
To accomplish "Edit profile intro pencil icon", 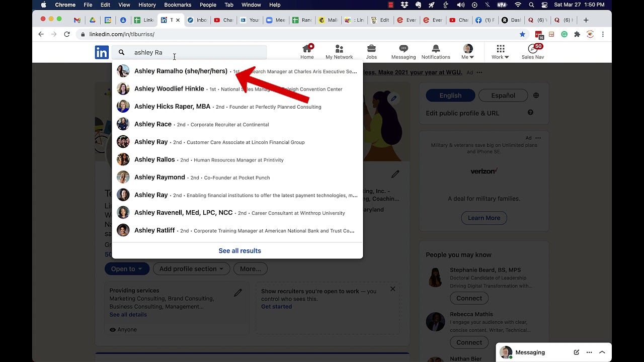I will point(395,174).
